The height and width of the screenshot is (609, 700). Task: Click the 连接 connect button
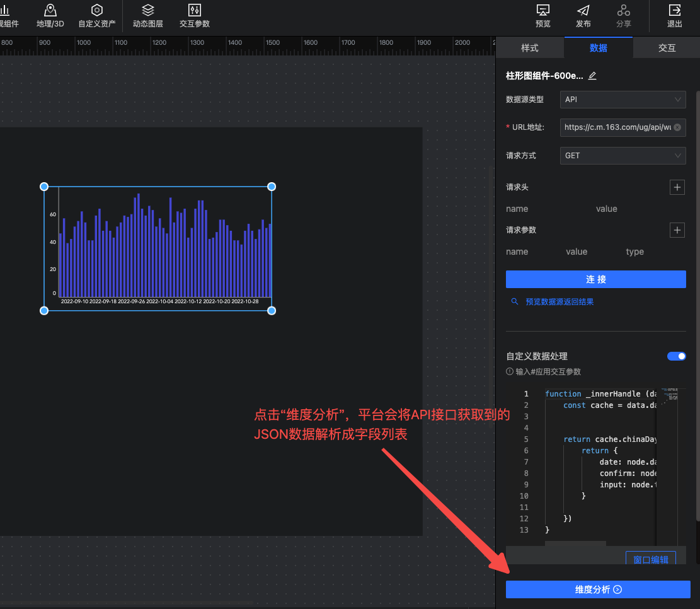pos(595,279)
